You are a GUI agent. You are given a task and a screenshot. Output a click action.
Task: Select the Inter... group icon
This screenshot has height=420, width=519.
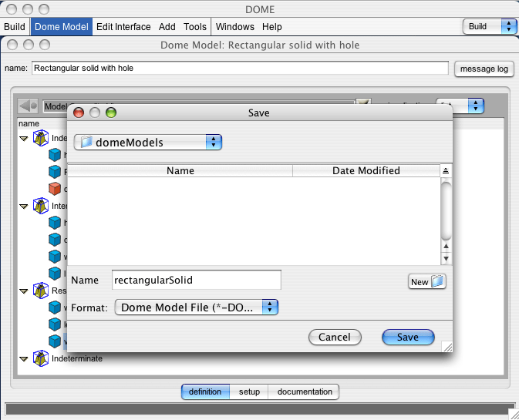pyautogui.click(x=41, y=206)
